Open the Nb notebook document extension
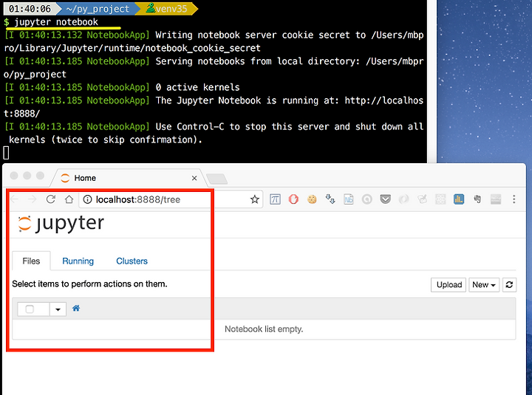532x395 pixels. [x=349, y=199]
